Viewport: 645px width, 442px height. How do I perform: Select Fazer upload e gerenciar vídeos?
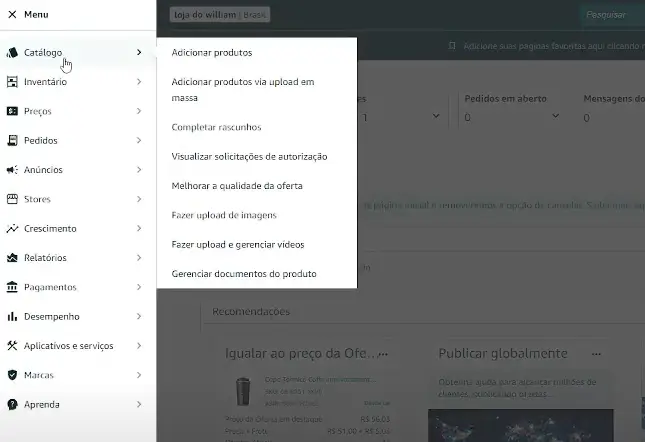238,245
